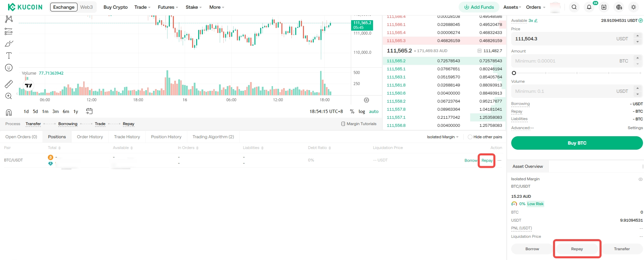Open the emoji sticker drawing tool

[9, 68]
